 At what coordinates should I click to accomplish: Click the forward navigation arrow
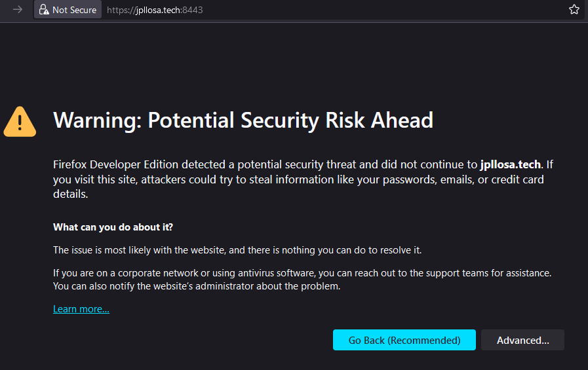click(x=18, y=10)
